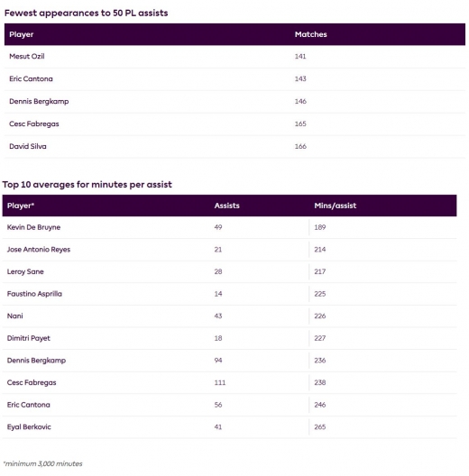This screenshot has height=476, width=469.
Task: Select Mesut Ozil player name
Action: tap(27, 57)
